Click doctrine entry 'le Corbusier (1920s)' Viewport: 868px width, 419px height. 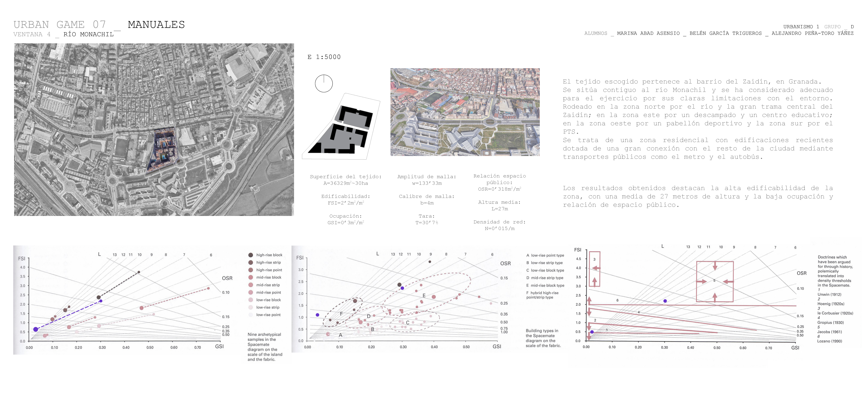coord(835,313)
